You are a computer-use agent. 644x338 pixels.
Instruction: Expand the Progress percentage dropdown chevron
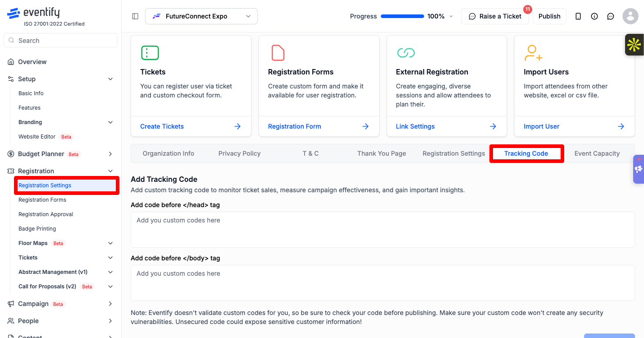[452, 16]
